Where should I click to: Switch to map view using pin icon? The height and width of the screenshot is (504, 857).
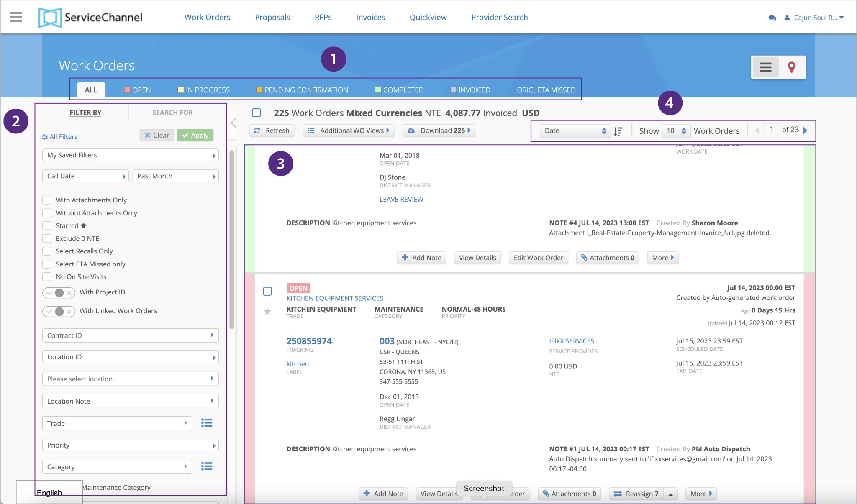(x=792, y=67)
